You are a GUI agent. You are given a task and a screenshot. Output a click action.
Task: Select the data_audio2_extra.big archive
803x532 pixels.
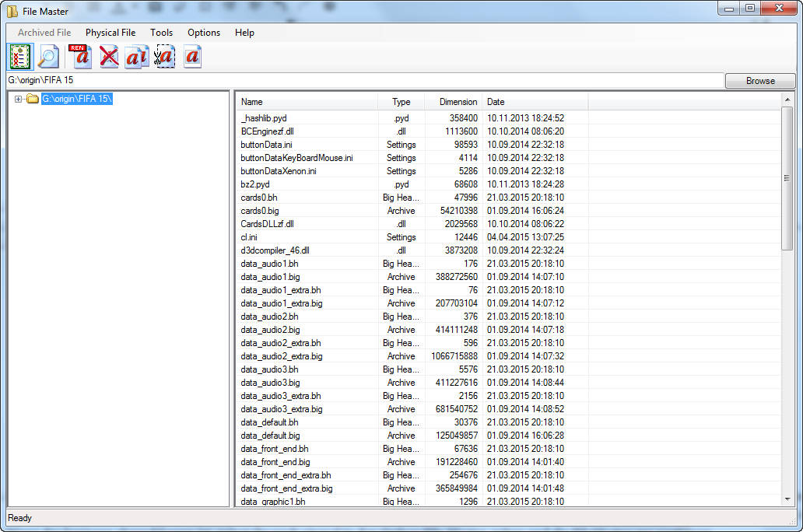tap(282, 356)
